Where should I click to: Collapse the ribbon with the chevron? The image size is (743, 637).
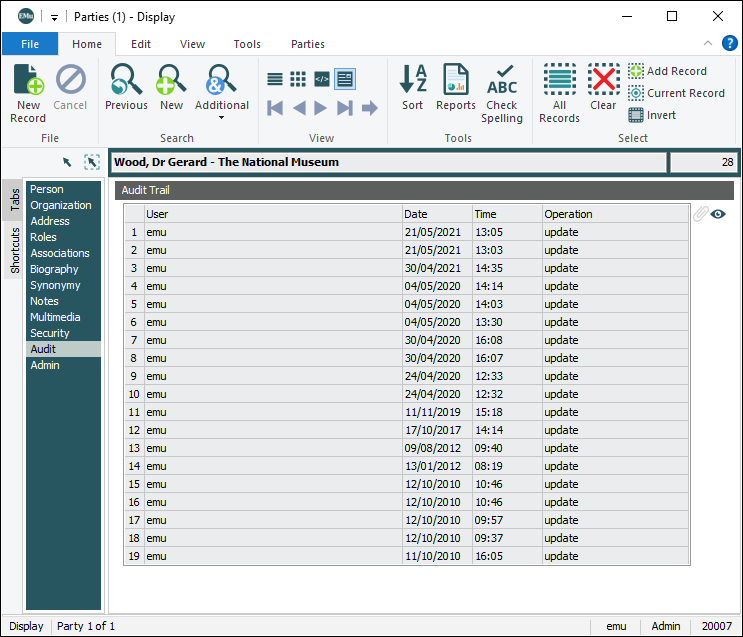[708, 43]
